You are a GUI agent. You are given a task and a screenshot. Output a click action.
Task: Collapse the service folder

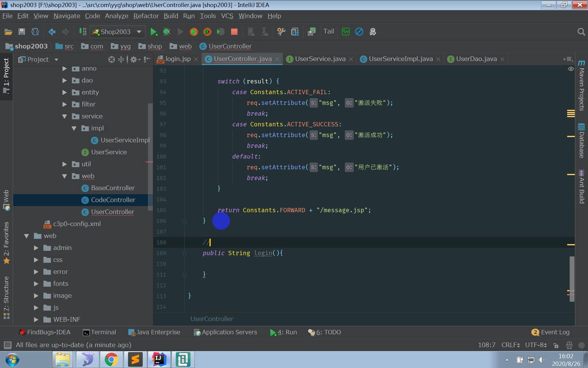(x=64, y=116)
